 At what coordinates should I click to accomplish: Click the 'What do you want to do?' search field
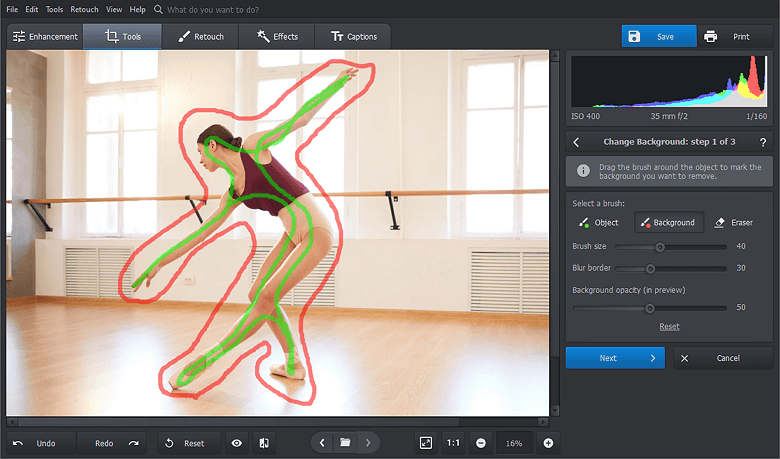[x=212, y=10]
